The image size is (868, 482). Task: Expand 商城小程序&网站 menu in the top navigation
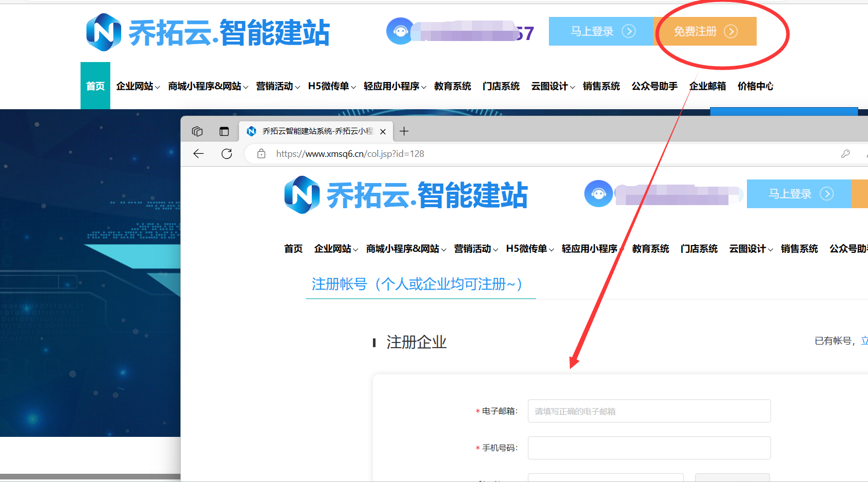pyautogui.click(x=208, y=86)
